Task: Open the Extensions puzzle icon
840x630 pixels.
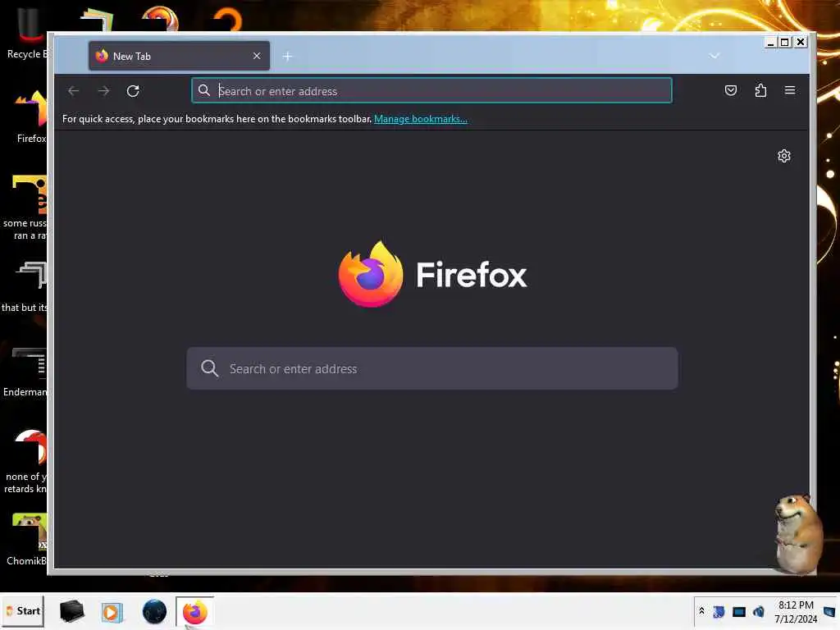Action: 760,90
